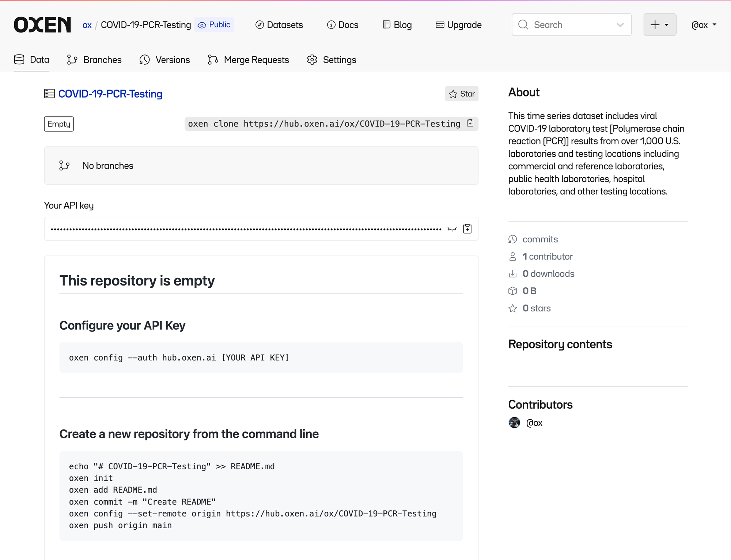Open the Versions tab
The image size is (731, 560).
click(x=165, y=60)
